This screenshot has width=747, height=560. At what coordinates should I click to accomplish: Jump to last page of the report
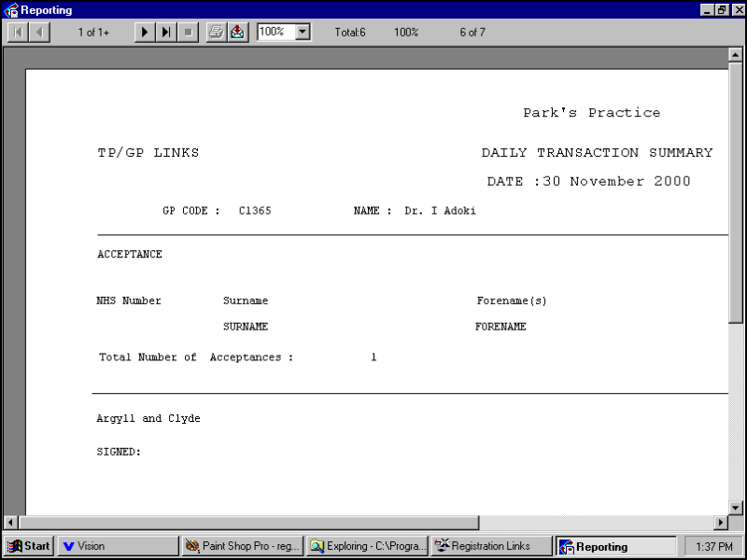pos(165,33)
